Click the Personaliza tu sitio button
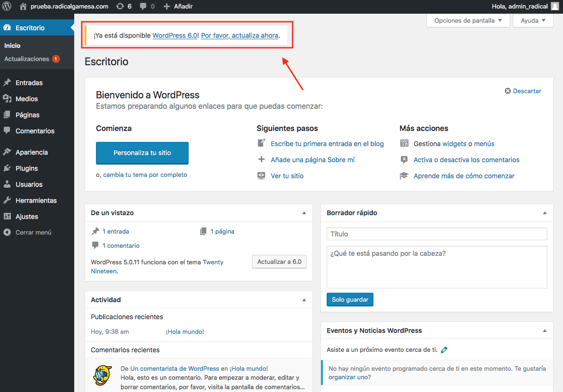The image size is (563, 392). tap(142, 153)
